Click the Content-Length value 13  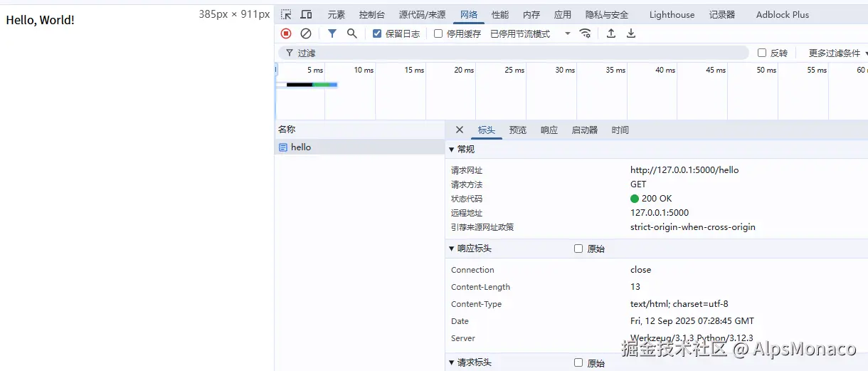pyautogui.click(x=635, y=287)
